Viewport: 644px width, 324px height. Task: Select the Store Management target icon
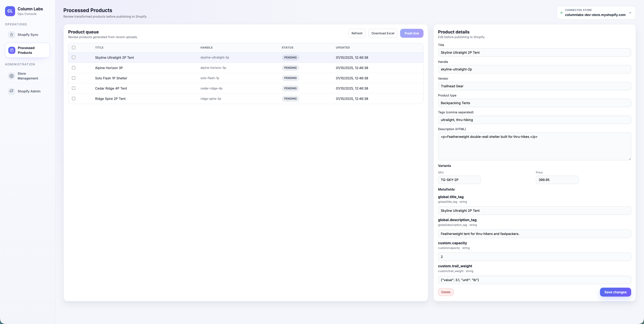click(x=11, y=76)
